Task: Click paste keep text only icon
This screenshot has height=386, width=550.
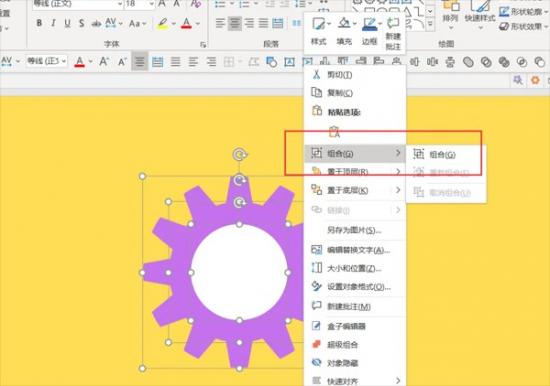Action: coord(334,132)
